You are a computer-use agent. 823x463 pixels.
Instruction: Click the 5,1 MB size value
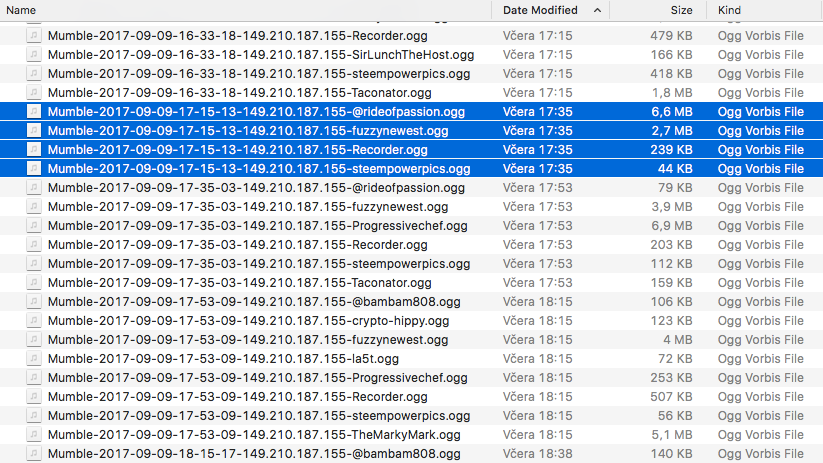tap(672, 435)
